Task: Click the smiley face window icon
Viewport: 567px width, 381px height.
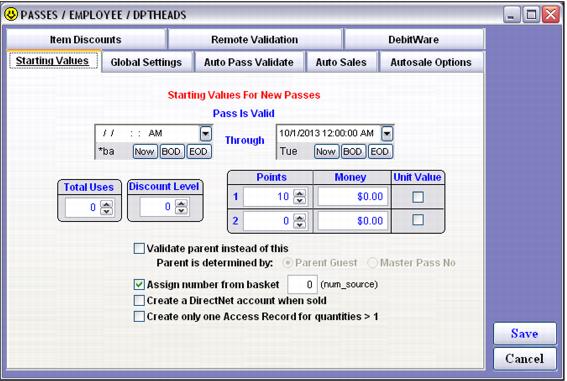Action: (11, 14)
